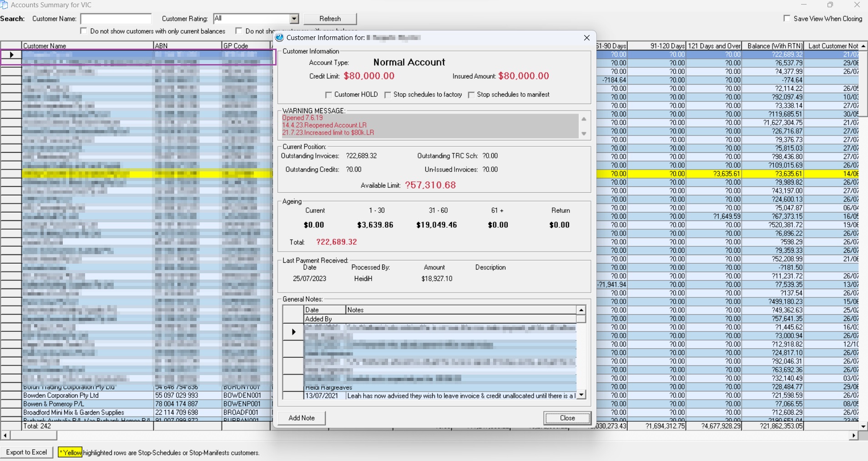Enable the Customer HOLD checkbox
Viewport: 868px width, 461px height.
328,95
